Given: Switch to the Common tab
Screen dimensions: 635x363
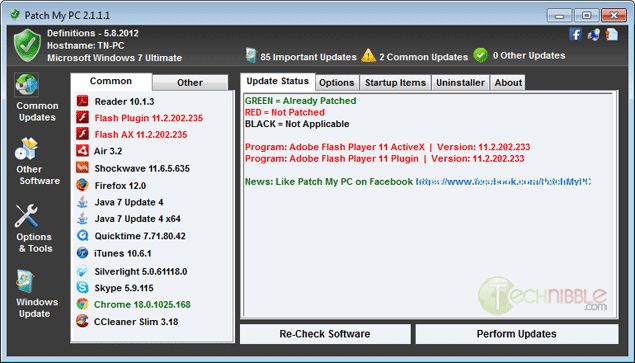Looking at the screenshot, I should [x=111, y=81].
